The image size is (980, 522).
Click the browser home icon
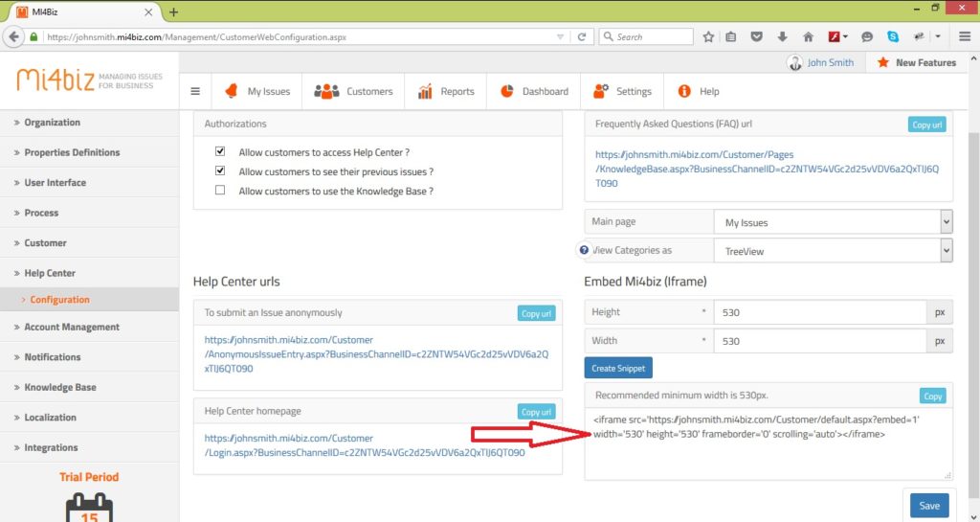[808, 36]
